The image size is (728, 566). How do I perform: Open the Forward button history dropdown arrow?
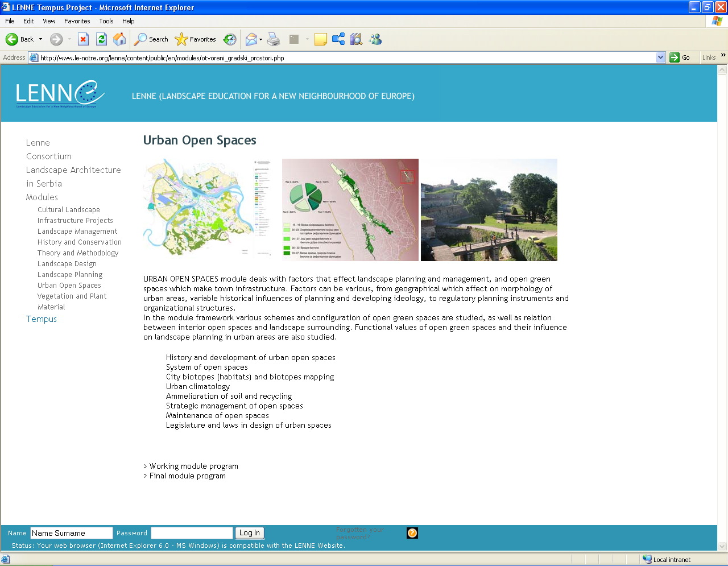(69, 39)
